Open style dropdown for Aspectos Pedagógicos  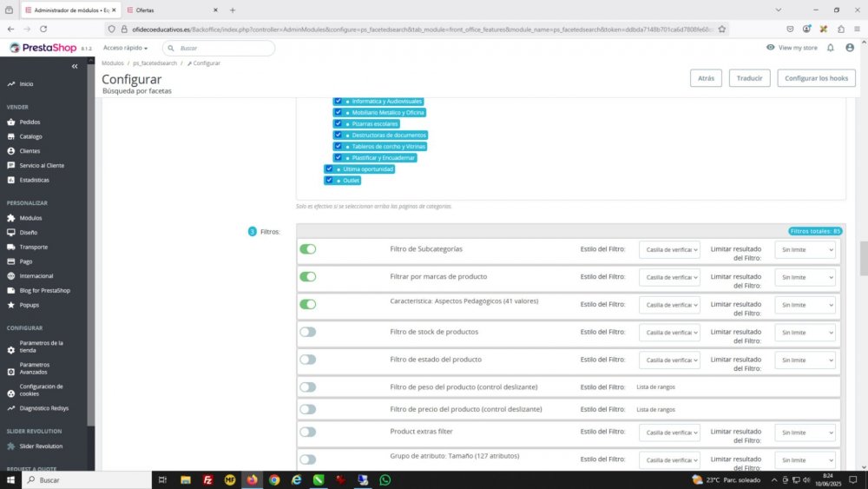669,305
